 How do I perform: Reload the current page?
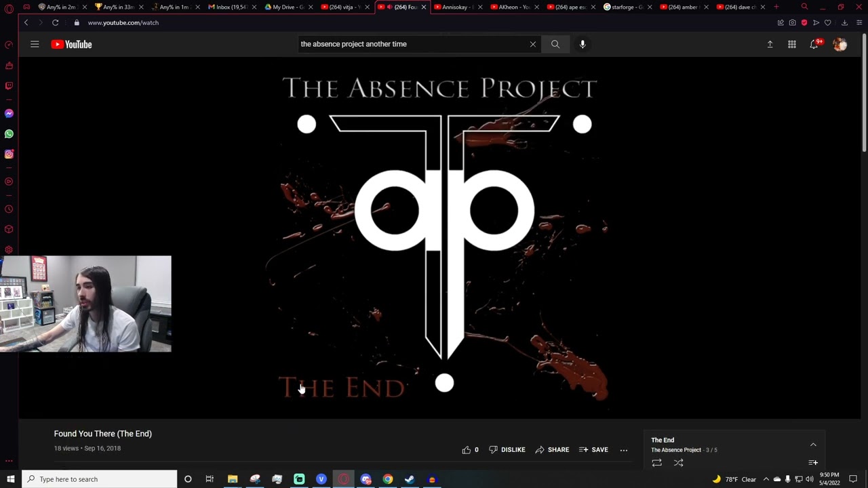coord(56,22)
